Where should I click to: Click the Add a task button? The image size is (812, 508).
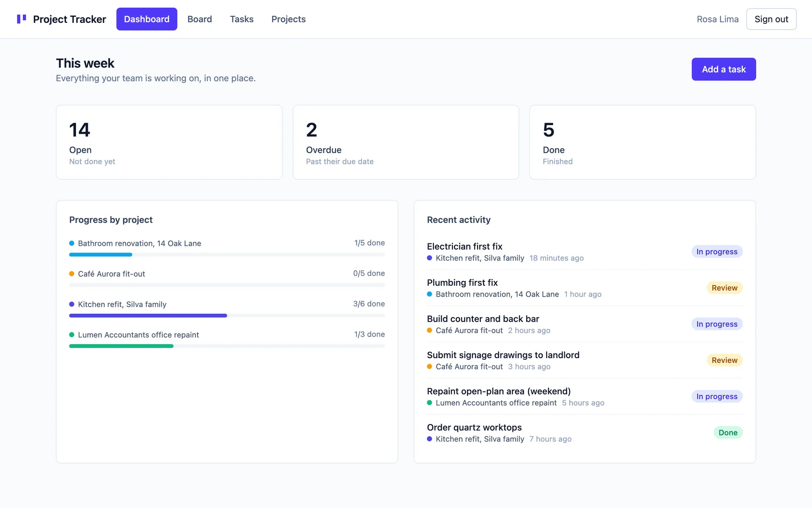tap(724, 69)
